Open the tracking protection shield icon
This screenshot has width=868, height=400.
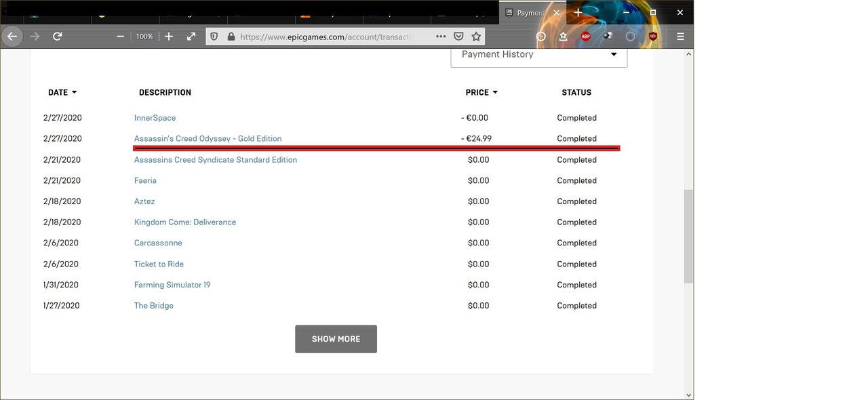click(214, 37)
